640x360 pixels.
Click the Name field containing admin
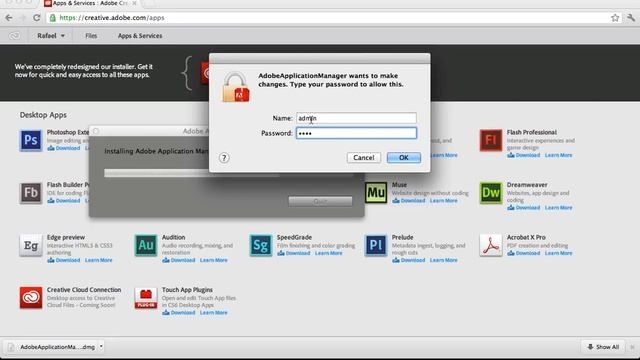pos(356,118)
